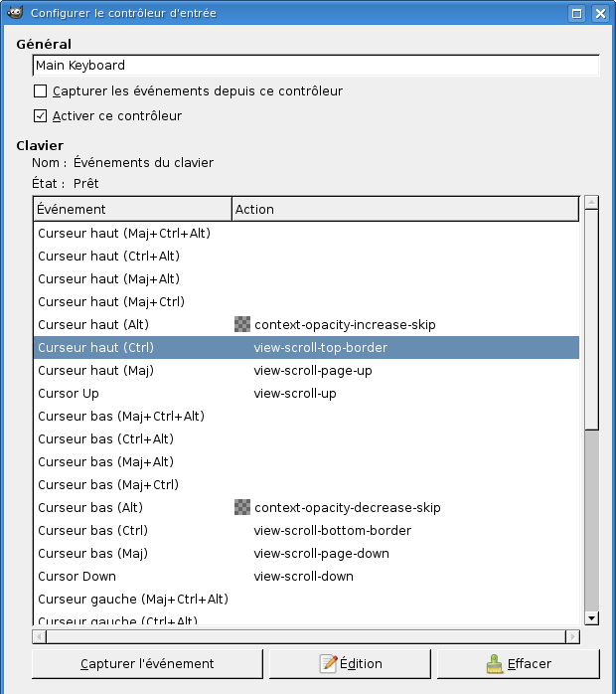Click the Main Keyboard name field

pos(315,66)
